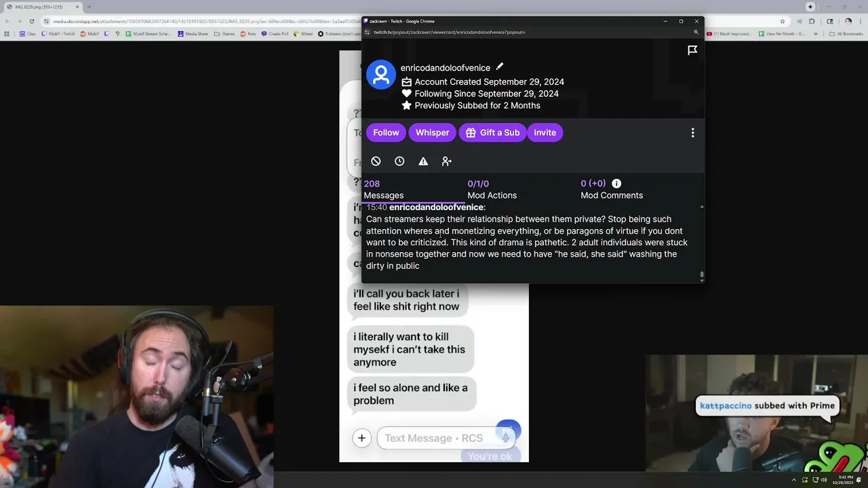The height and width of the screenshot is (488, 868).
Task: Click the popout window twitch.tv URL bar
Action: click(449, 33)
